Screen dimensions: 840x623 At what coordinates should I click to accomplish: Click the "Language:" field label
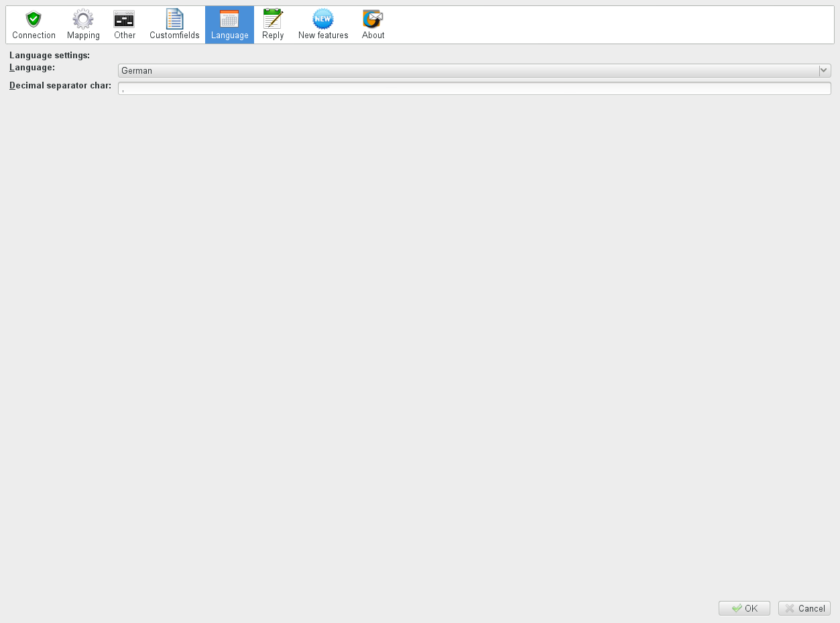tap(32, 68)
